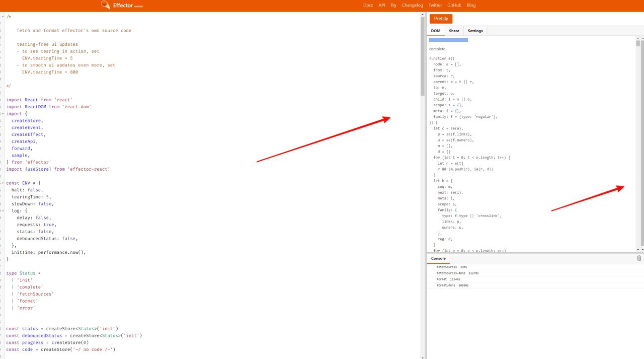
Task: Click 'let h = {' in DOM output
Action: click(x=443, y=181)
